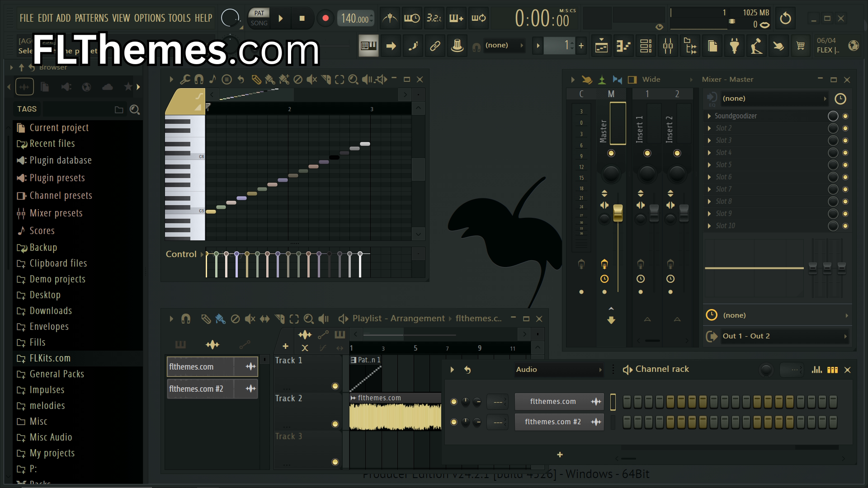
Task: Open the EDIT menu
Action: [x=45, y=18]
